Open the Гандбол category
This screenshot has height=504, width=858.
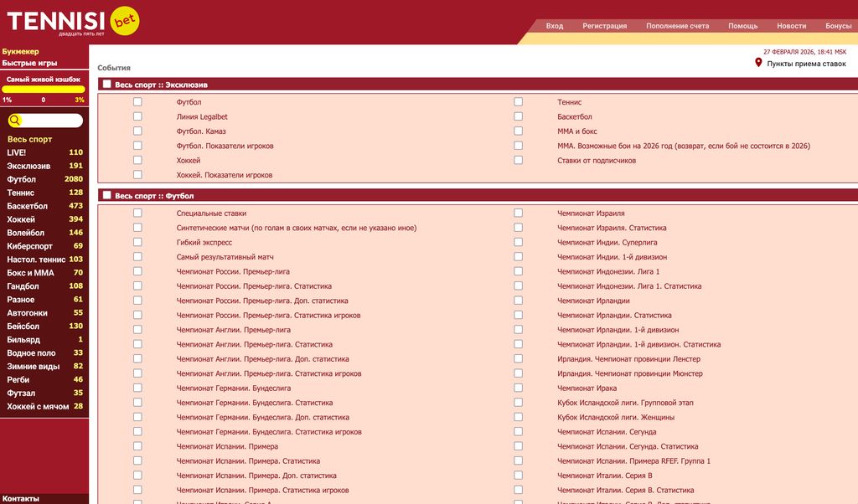(44, 285)
